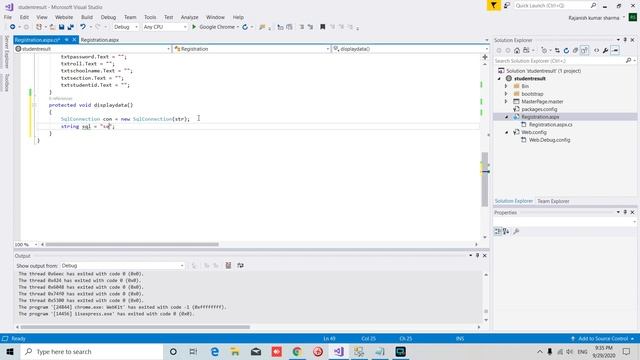
Task: Open the studentresult project scope dropdown
Action: point(93,49)
